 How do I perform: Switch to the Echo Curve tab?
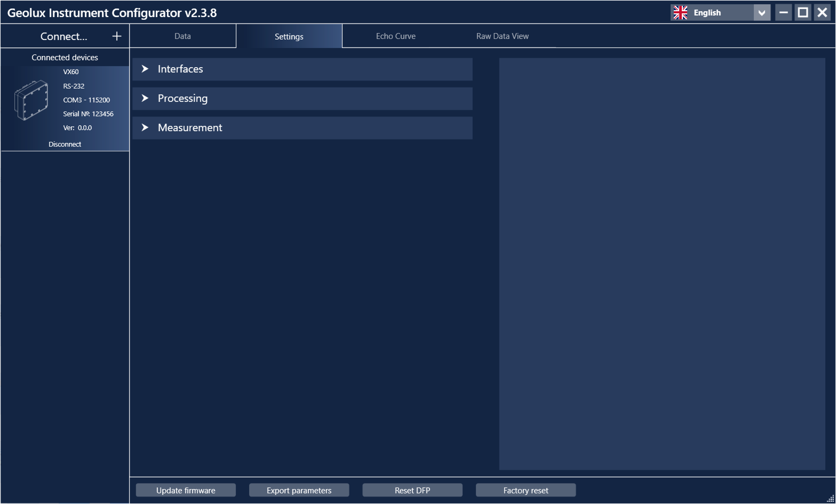tap(395, 36)
